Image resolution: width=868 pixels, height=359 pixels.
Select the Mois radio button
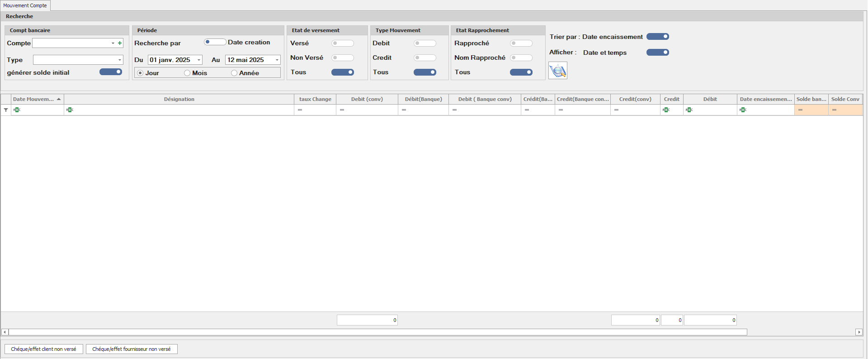pyautogui.click(x=187, y=73)
